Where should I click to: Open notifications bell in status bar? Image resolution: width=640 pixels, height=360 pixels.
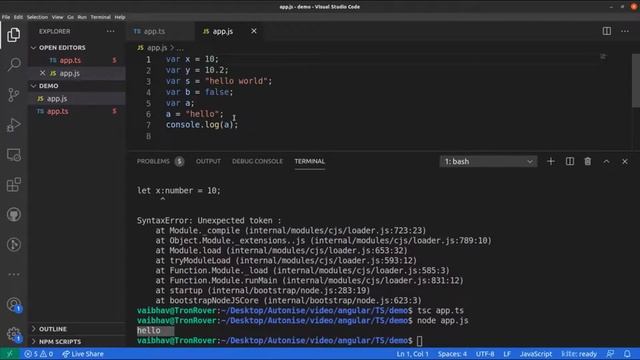627,354
